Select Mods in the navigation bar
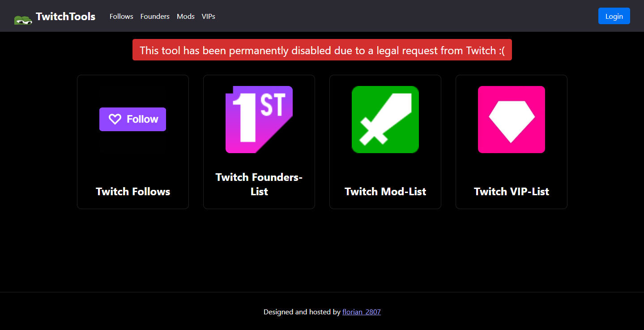 click(x=186, y=17)
